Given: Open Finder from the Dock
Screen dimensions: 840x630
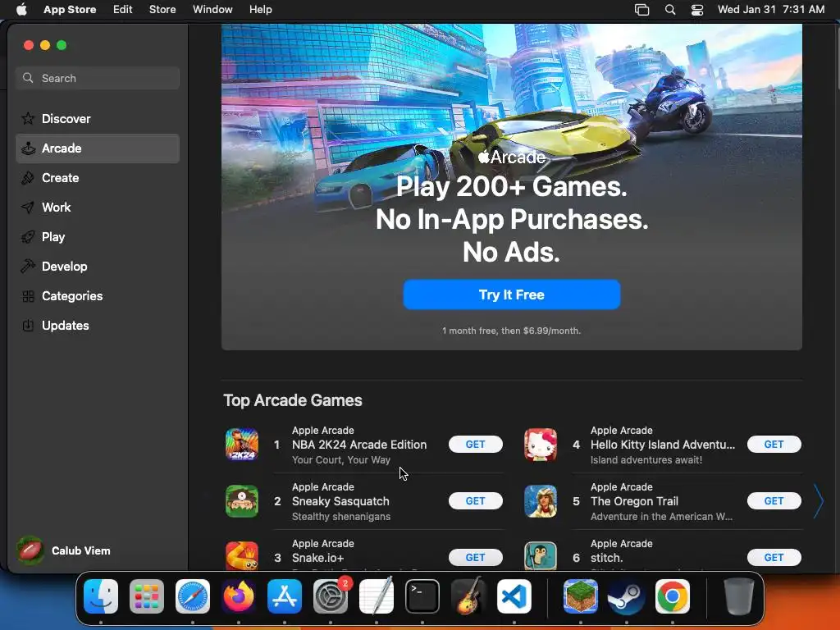Looking at the screenshot, I should pos(101,596).
